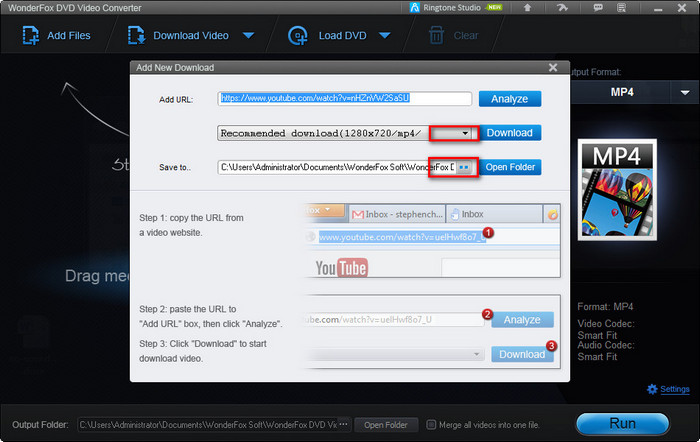Click the Load DVD label
This screenshot has height=442, width=700.
click(342, 36)
